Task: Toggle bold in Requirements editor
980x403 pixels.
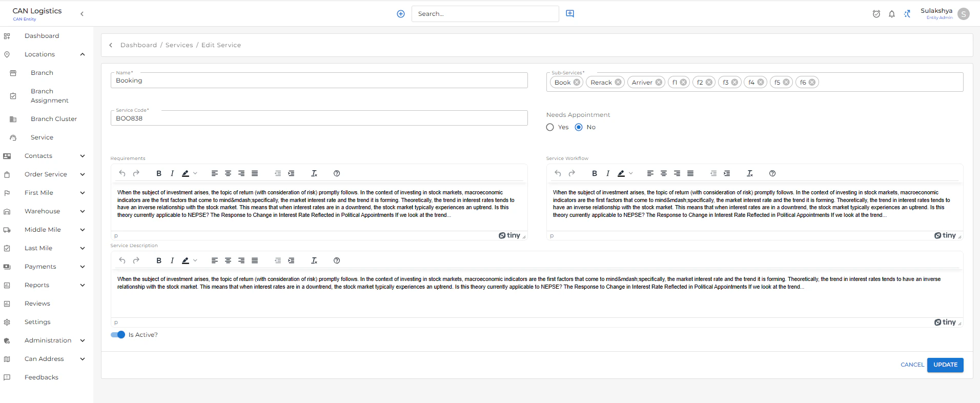Action: tap(159, 173)
